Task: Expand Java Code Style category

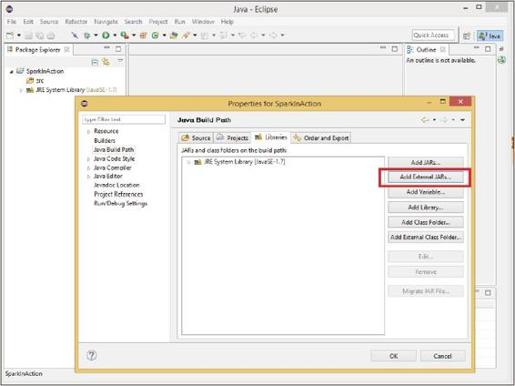Action: pos(88,159)
